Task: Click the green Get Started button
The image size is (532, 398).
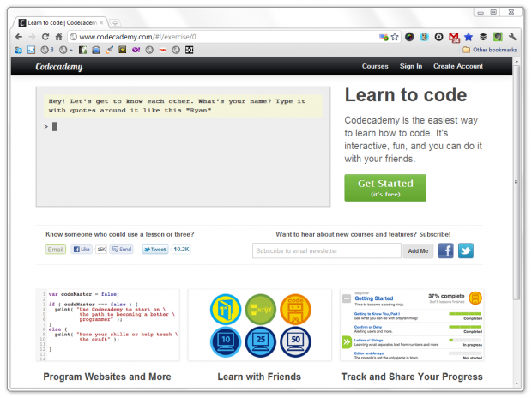Action: coord(385,188)
